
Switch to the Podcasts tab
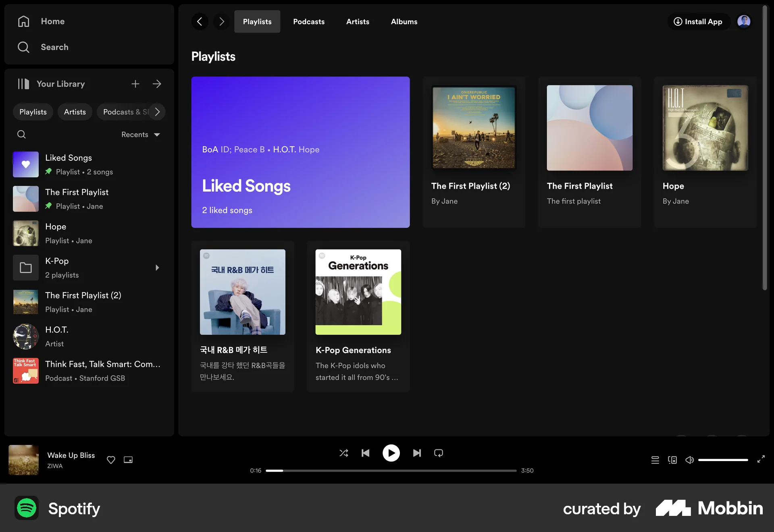pyautogui.click(x=309, y=21)
